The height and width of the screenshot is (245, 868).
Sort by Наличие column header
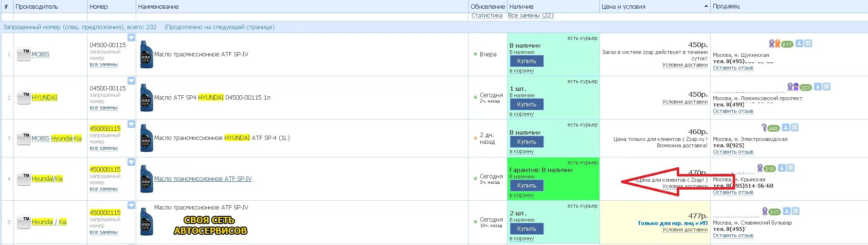(x=522, y=7)
